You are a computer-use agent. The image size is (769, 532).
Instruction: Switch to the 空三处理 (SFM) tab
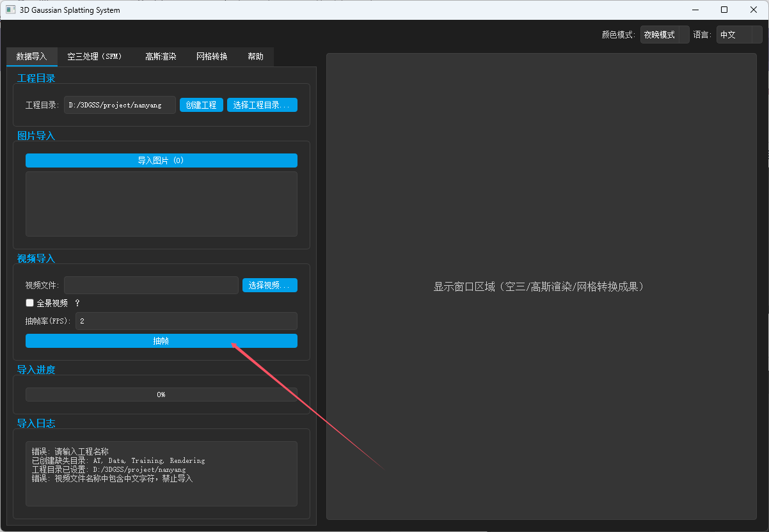pos(95,56)
